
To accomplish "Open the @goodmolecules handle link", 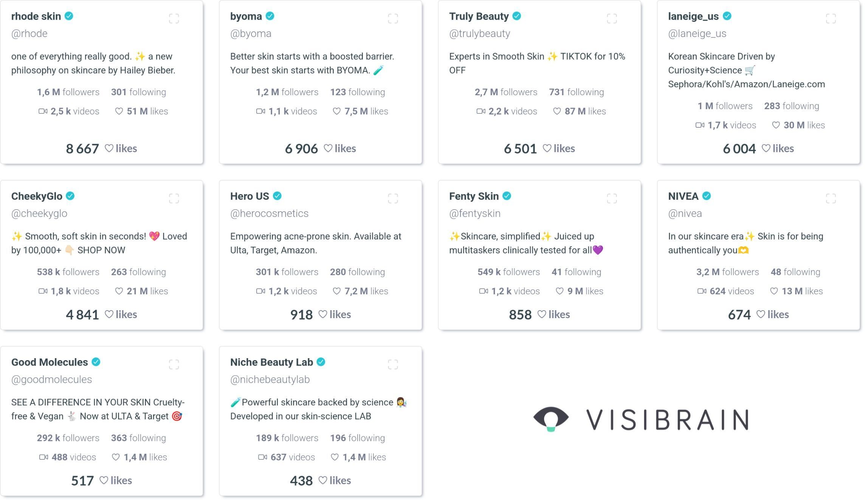I will pos(51,380).
